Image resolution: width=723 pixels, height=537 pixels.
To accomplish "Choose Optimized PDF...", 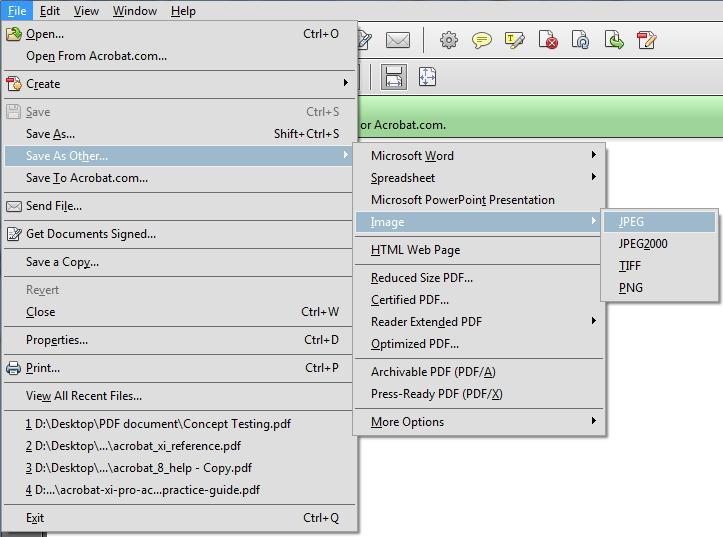I will (x=480, y=344).
